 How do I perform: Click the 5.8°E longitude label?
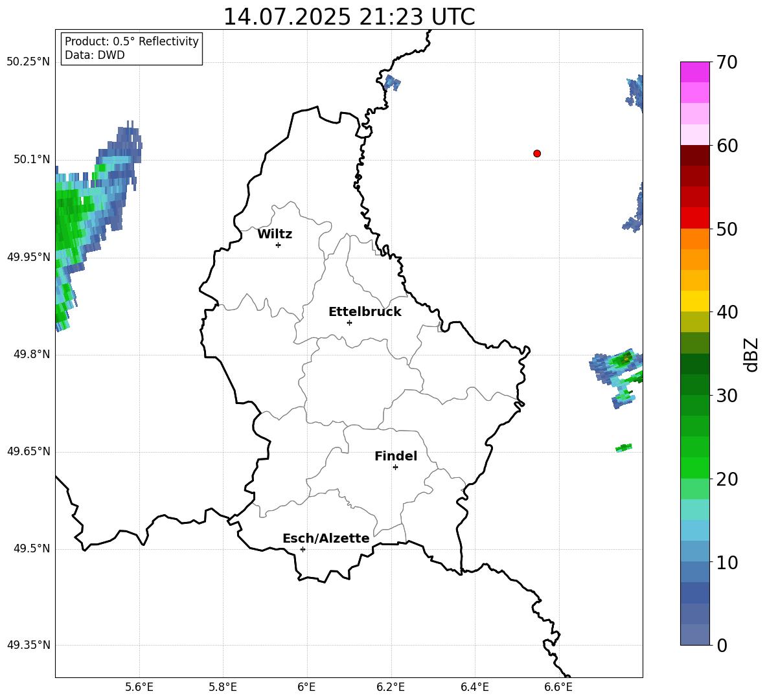pos(223,687)
